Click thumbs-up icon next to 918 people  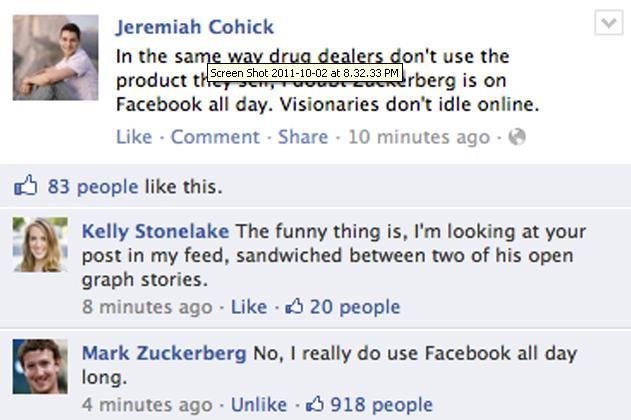[315, 405]
